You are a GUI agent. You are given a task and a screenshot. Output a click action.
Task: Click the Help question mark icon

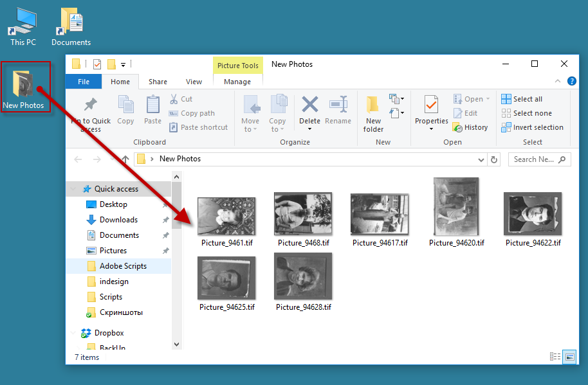(x=571, y=82)
